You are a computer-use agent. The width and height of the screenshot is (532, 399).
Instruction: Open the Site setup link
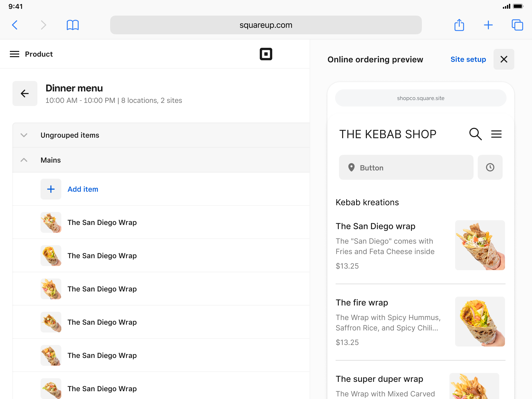coord(468,59)
